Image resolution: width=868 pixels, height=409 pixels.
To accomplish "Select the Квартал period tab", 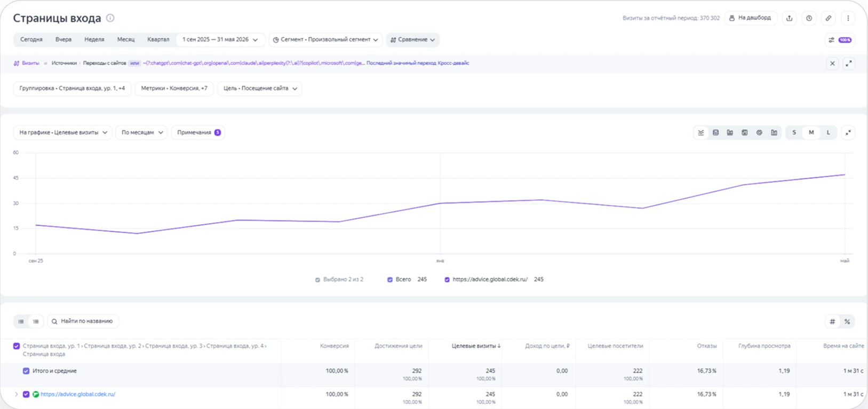I will point(158,40).
